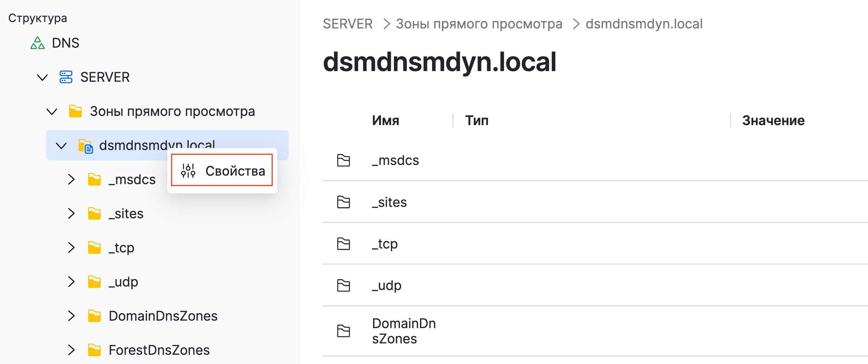This screenshot has height=364, width=868.
Task: Click the outline folder icon in _msdcs table row
Action: pyautogui.click(x=344, y=160)
